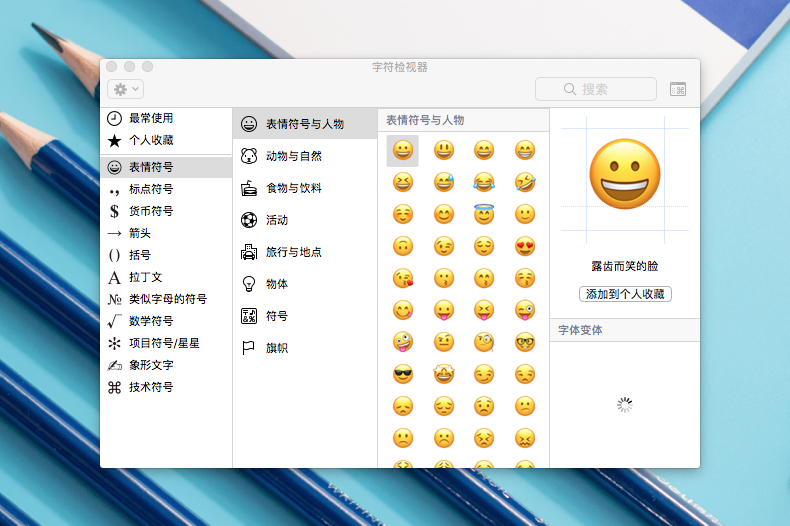
Task: Pick the winking tongue-out emoji
Action: 525,310
